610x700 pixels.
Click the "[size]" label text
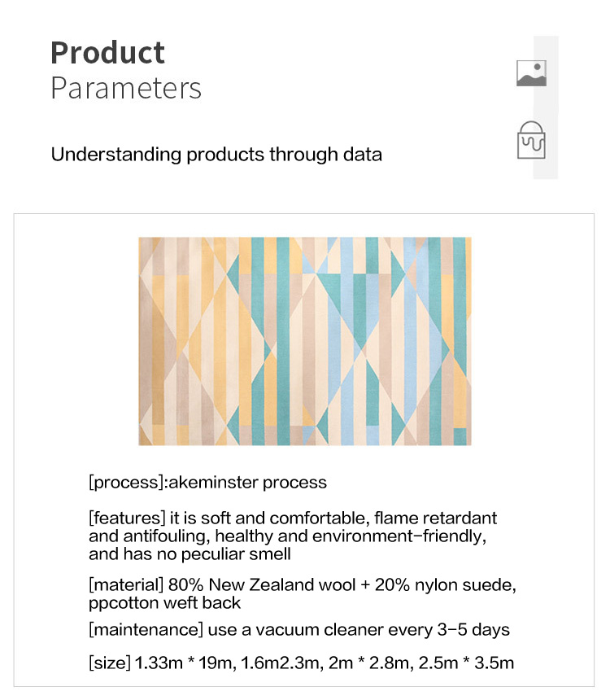[x=109, y=663]
